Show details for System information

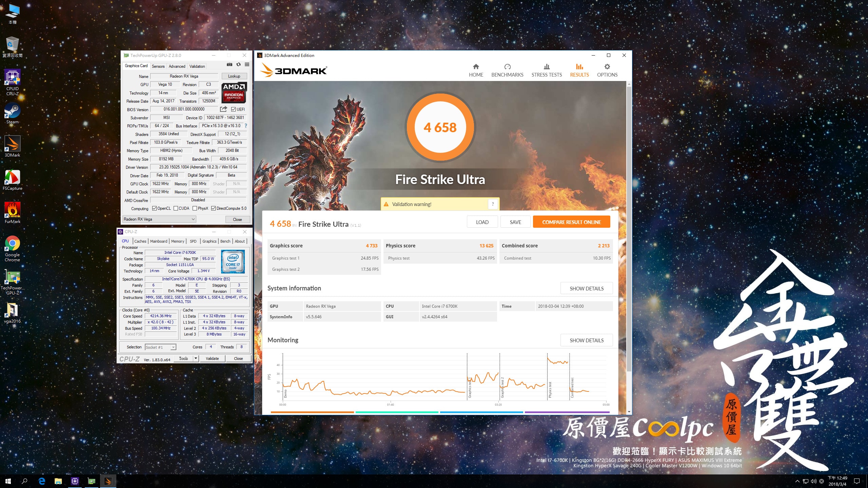point(587,288)
